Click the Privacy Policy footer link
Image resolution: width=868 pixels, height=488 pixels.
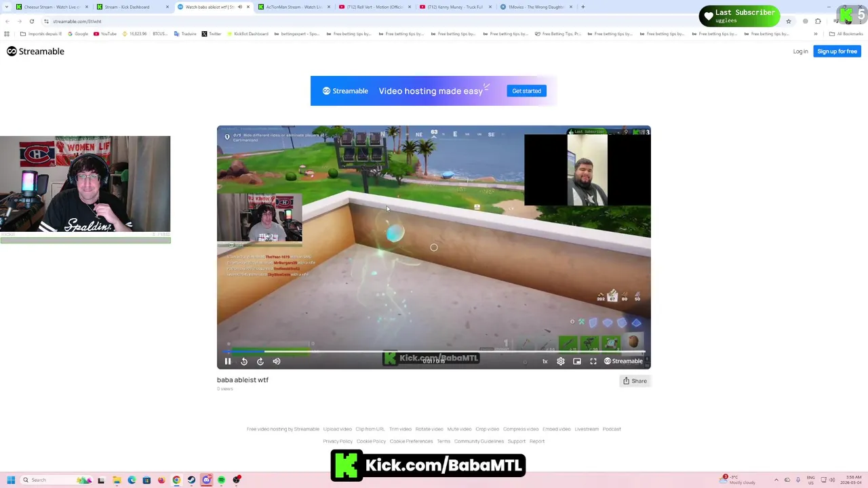click(x=338, y=441)
